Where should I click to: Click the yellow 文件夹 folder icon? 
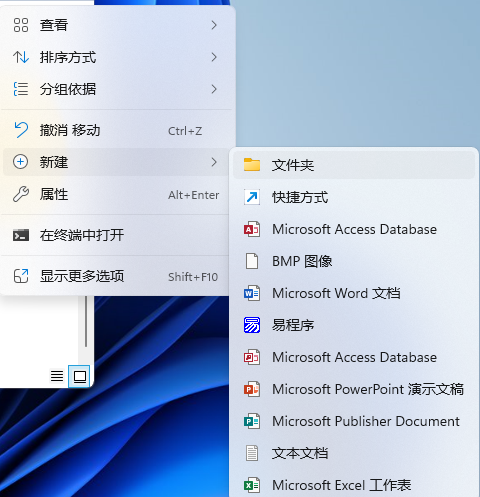pyautogui.click(x=252, y=165)
